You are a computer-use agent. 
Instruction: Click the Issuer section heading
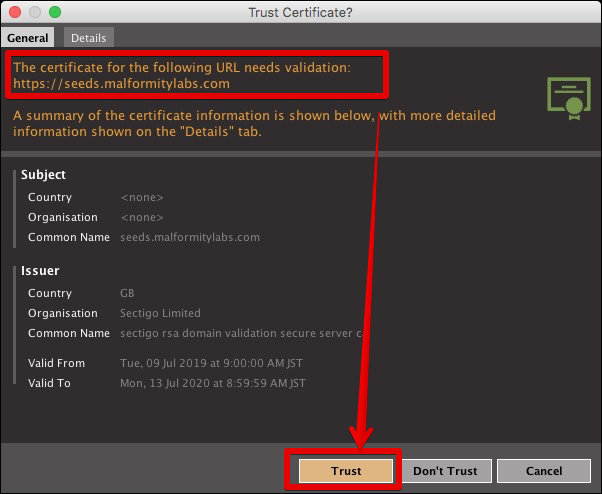40,271
